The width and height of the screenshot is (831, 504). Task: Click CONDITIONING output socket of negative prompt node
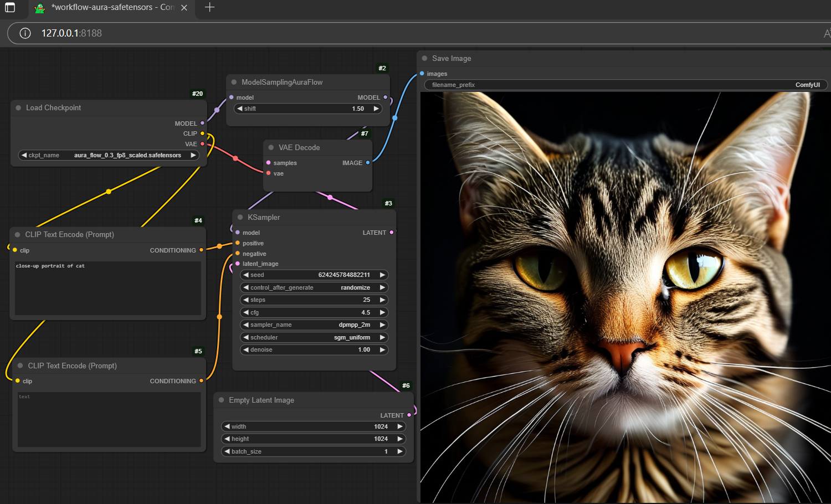(x=201, y=381)
